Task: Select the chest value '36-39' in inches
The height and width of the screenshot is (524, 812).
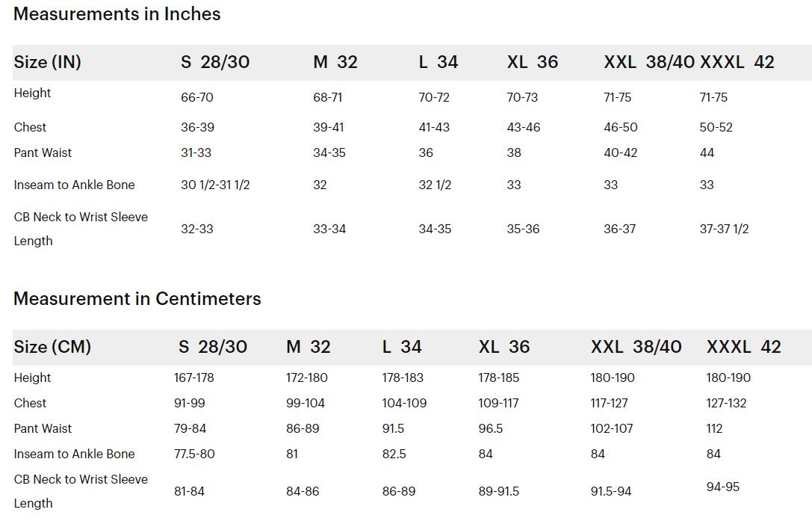Action: pos(197,127)
